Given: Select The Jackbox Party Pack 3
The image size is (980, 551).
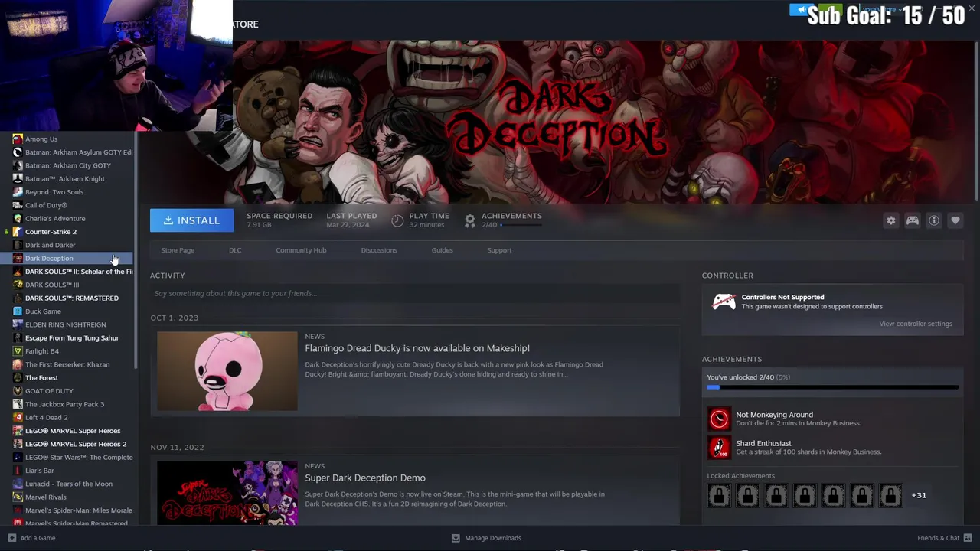Looking at the screenshot, I should coord(65,404).
